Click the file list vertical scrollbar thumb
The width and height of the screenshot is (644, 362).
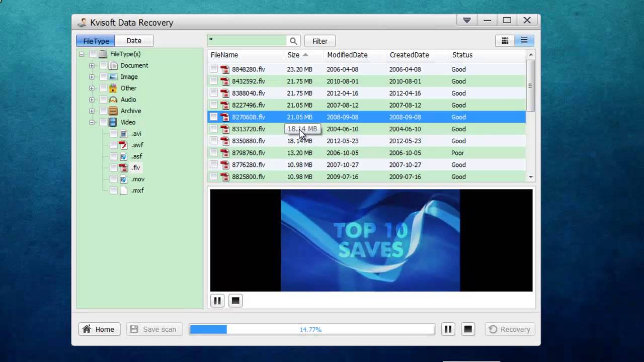click(530, 86)
